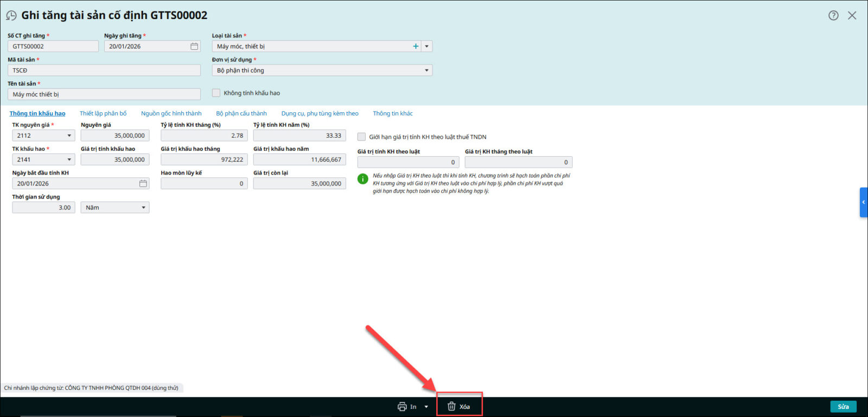Open the Đơn vị sử dụng dropdown

[426, 70]
